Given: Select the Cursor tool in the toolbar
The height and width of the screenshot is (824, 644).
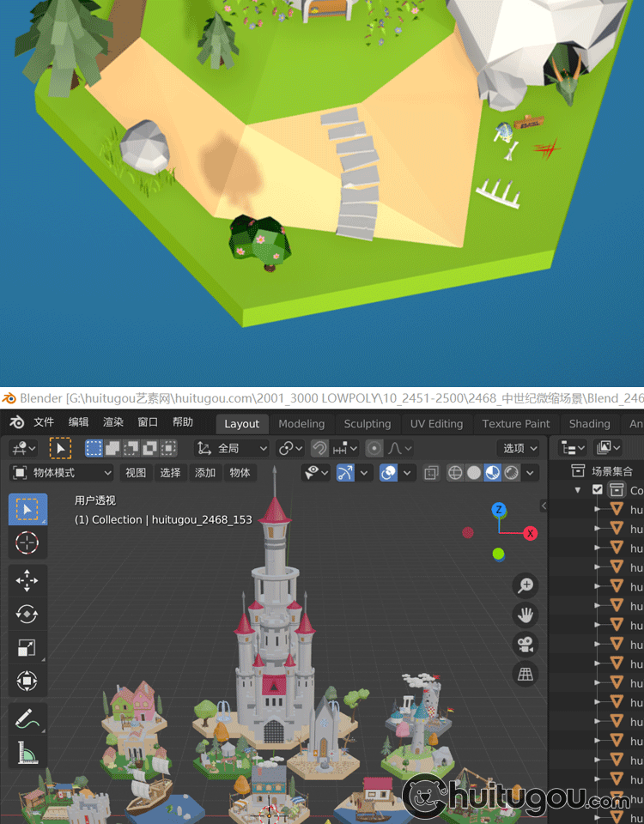Looking at the screenshot, I should (27, 543).
